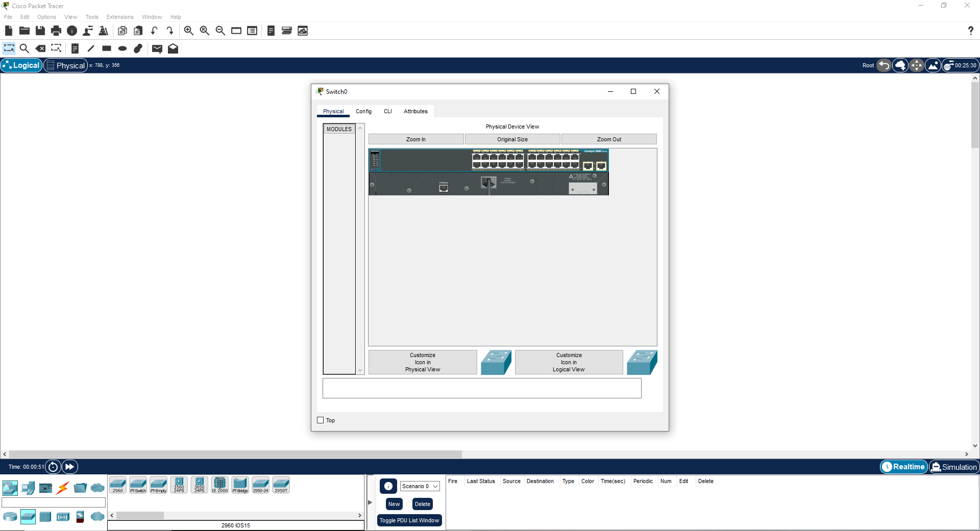Open the Scenario 0 dropdown

[420, 486]
